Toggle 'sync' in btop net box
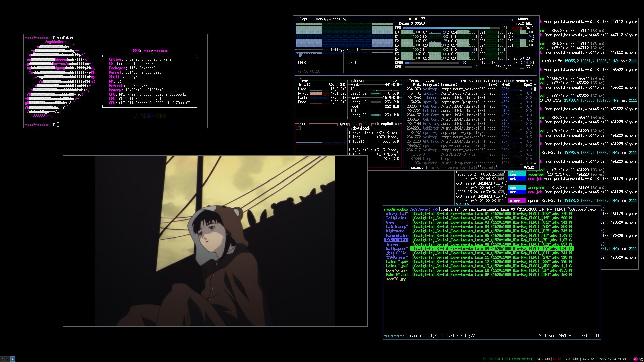Image resolution: width=644 pixels, height=362 pixels. point(342,124)
